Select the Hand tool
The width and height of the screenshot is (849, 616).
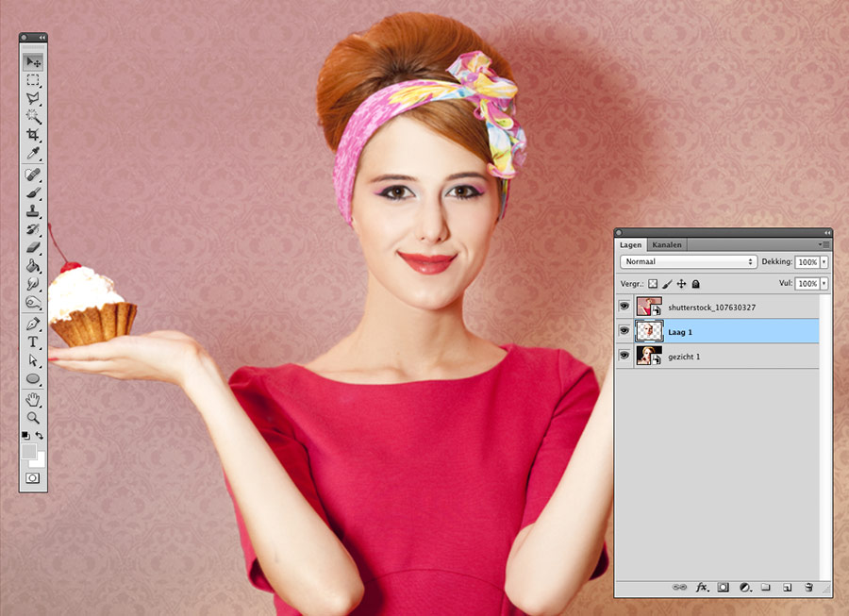pyautogui.click(x=33, y=400)
